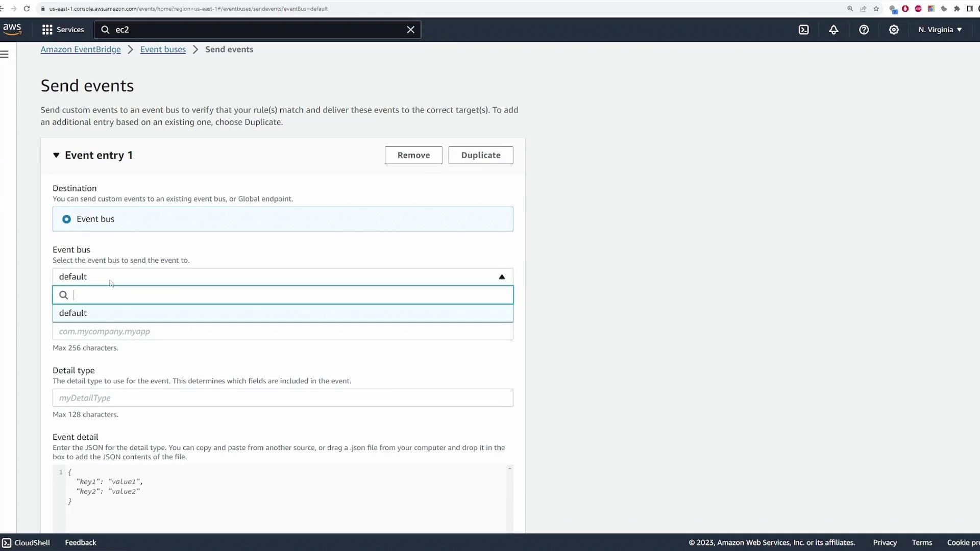
Task: Click the Duplicate button
Action: point(480,155)
